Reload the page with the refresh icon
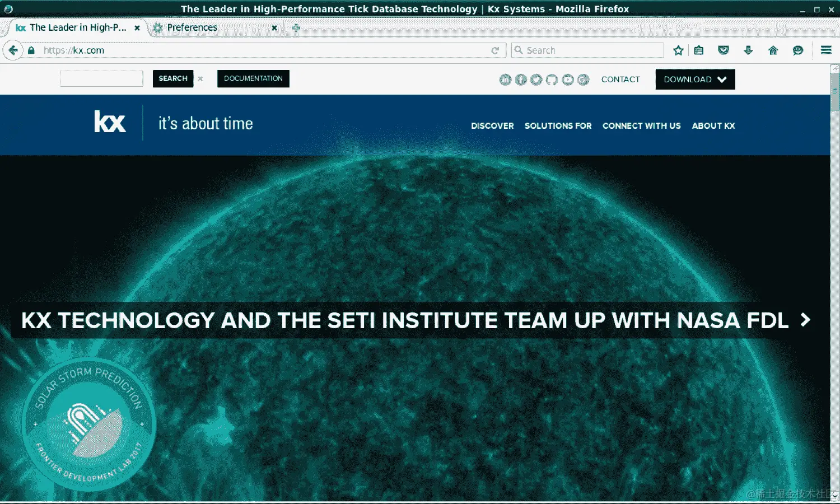 [x=495, y=50]
